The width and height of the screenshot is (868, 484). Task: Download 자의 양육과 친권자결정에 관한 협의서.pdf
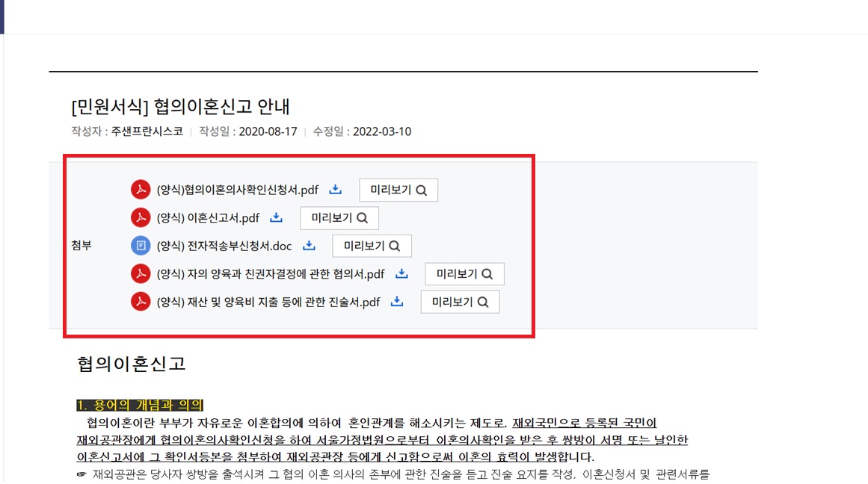point(402,274)
